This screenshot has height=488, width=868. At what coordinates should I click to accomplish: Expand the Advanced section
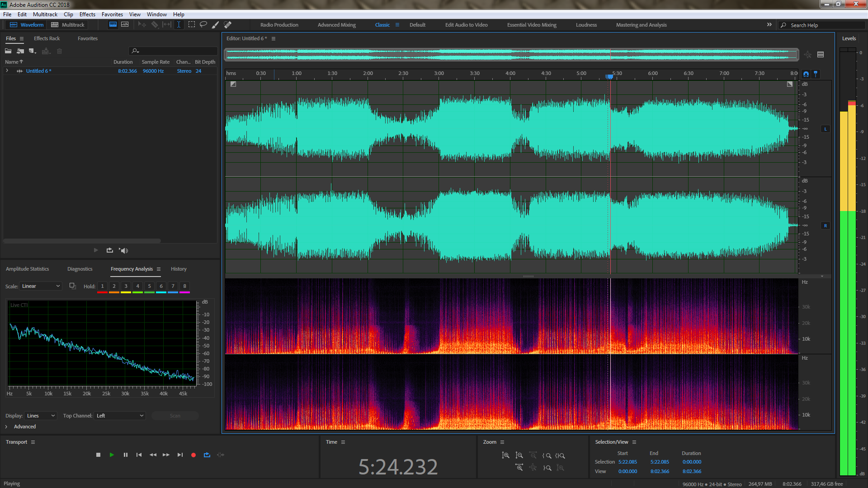6,427
